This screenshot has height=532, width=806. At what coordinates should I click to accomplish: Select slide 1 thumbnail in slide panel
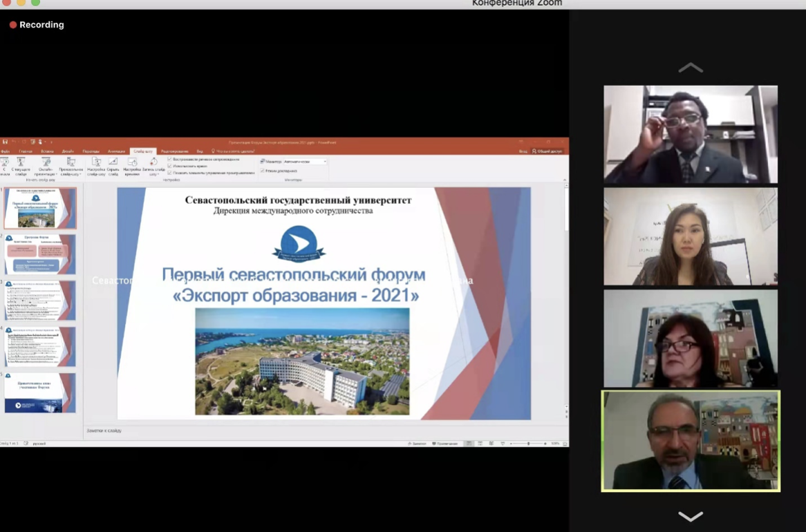pos(40,208)
